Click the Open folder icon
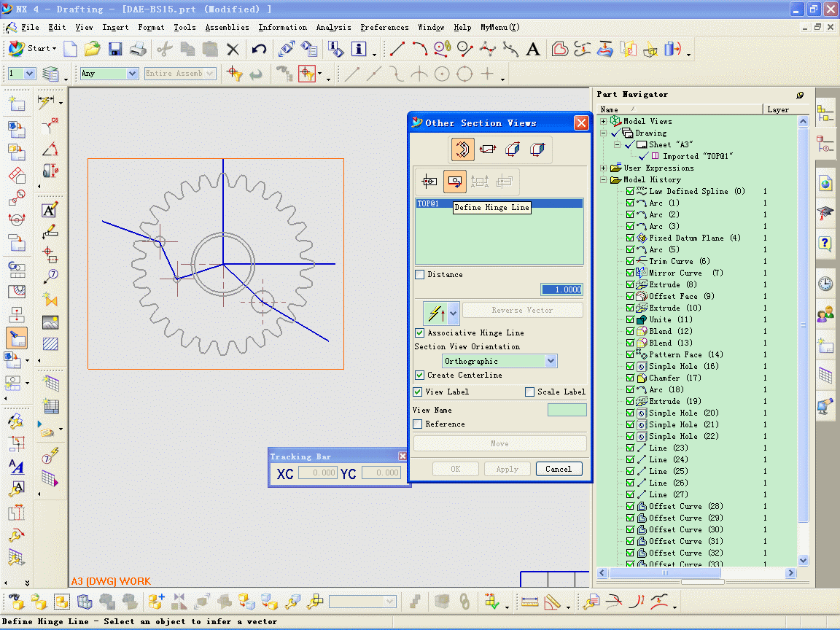 coord(92,49)
